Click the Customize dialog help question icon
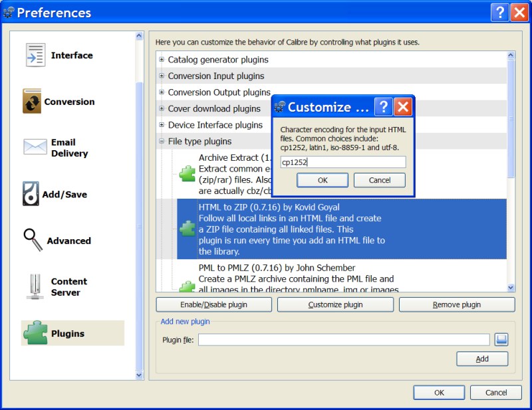The image size is (532, 410). pos(384,106)
